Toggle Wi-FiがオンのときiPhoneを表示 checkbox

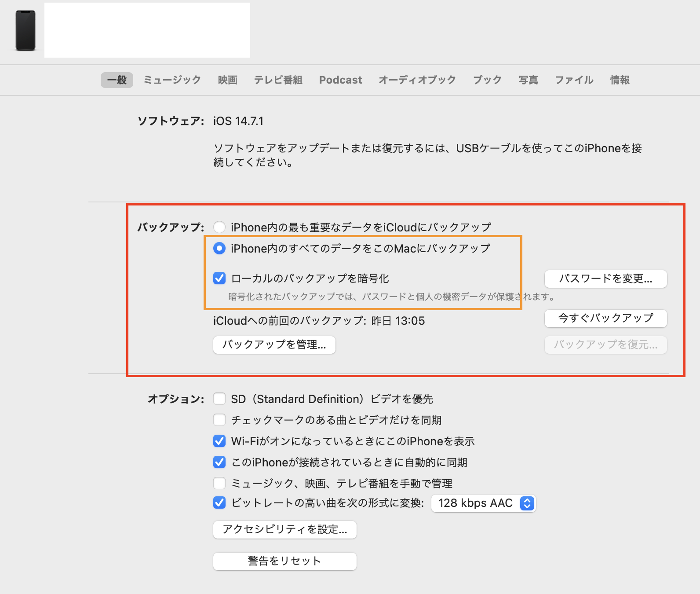pyautogui.click(x=219, y=441)
